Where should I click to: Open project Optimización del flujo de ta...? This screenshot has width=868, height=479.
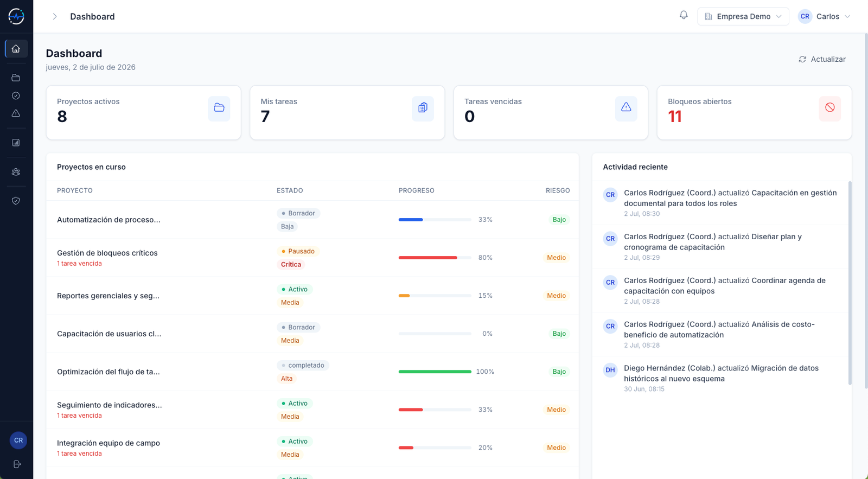click(x=108, y=372)
